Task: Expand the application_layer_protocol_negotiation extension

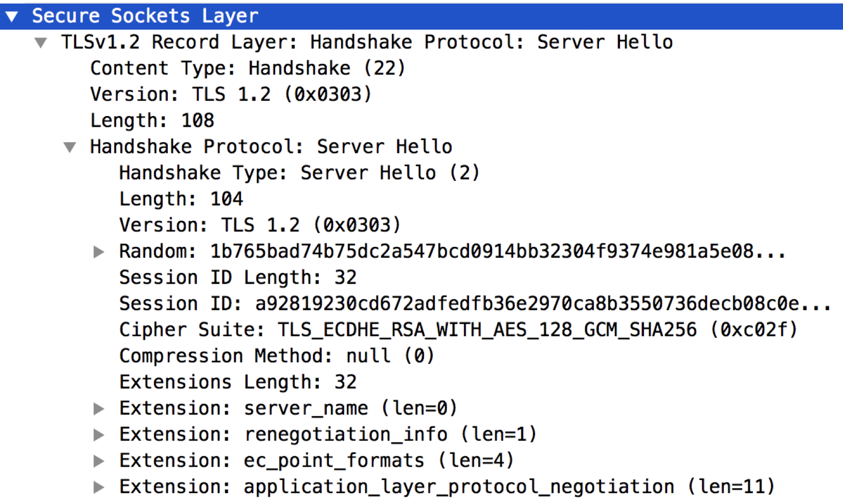Action: point(99,487)
